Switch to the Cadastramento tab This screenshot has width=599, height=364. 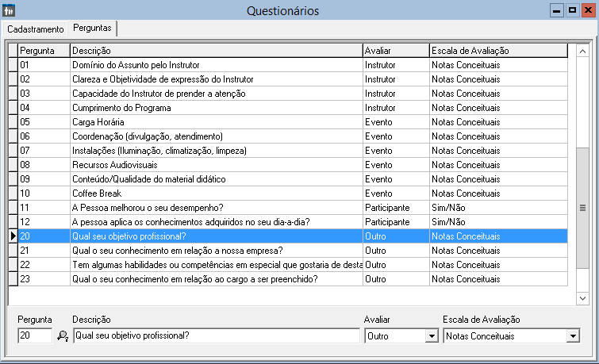pyautogui.click(x=35, y=29)
